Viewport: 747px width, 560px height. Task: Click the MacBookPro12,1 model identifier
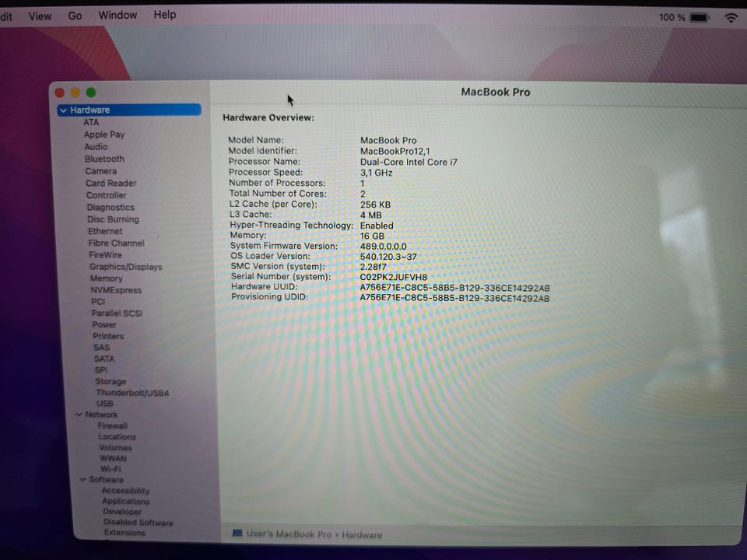click(x=395, y=152)
